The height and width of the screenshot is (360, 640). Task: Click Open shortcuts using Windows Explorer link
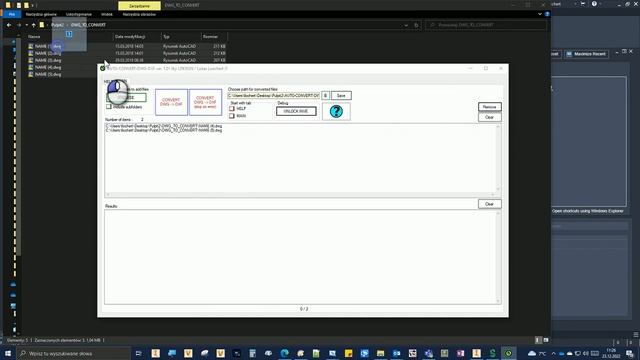coord(588,211)
